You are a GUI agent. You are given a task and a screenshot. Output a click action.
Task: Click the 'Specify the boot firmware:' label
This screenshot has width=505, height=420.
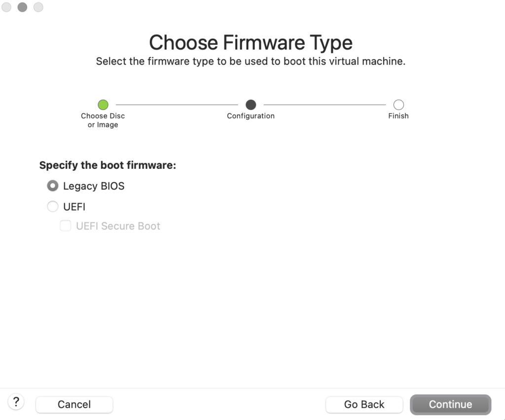[x=108, y=165]
